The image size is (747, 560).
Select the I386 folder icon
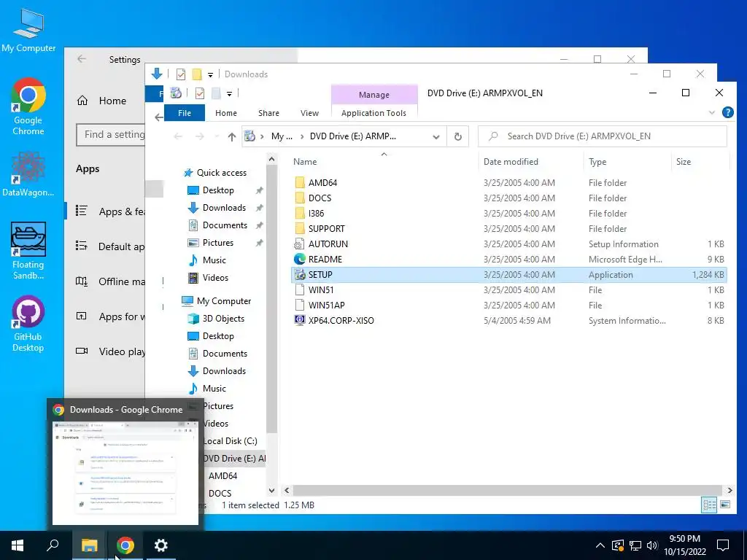300,213
